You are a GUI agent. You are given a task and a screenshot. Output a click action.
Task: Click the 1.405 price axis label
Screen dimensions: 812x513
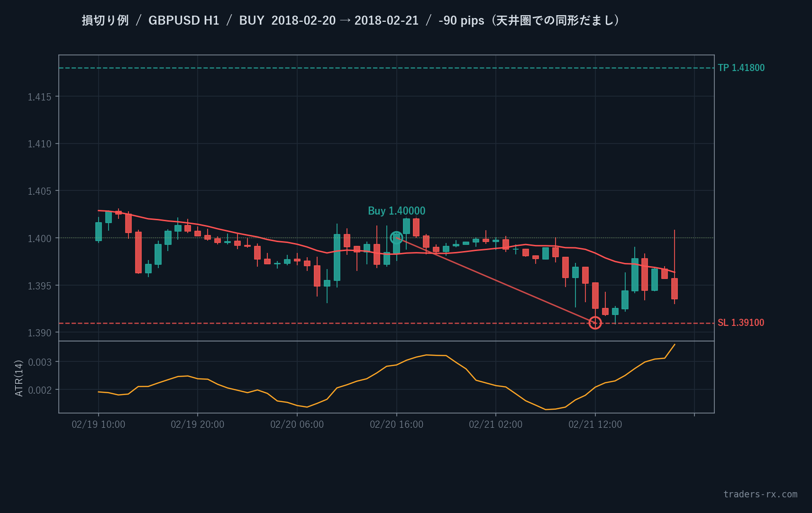coord(39,191)
